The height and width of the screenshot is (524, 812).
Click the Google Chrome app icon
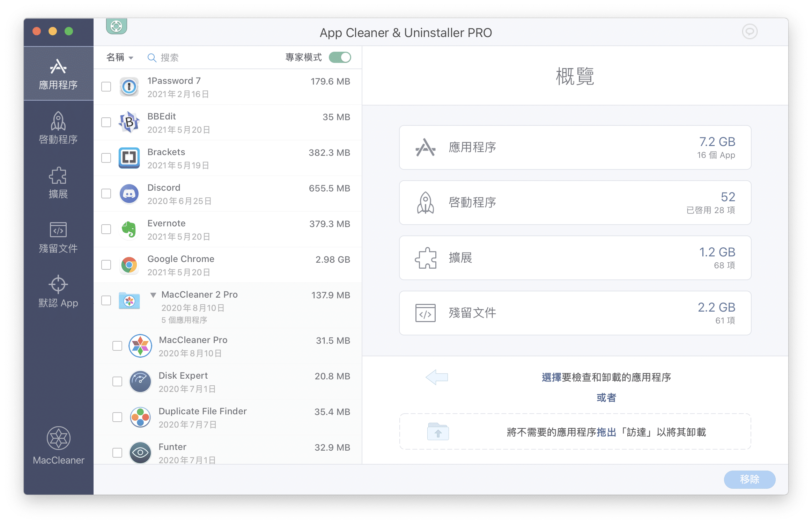pos(129,265)
